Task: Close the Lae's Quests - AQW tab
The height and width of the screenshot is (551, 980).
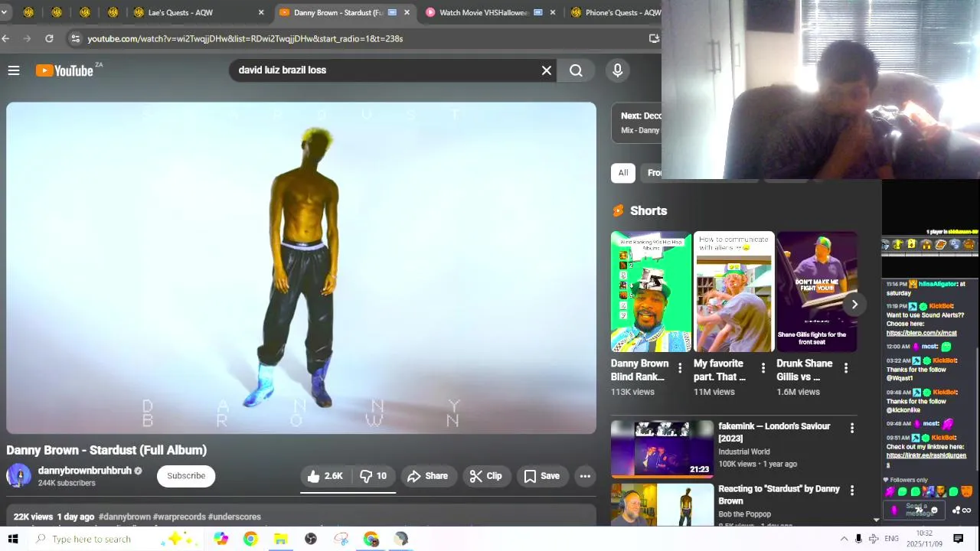Action: tap(261, 12)
